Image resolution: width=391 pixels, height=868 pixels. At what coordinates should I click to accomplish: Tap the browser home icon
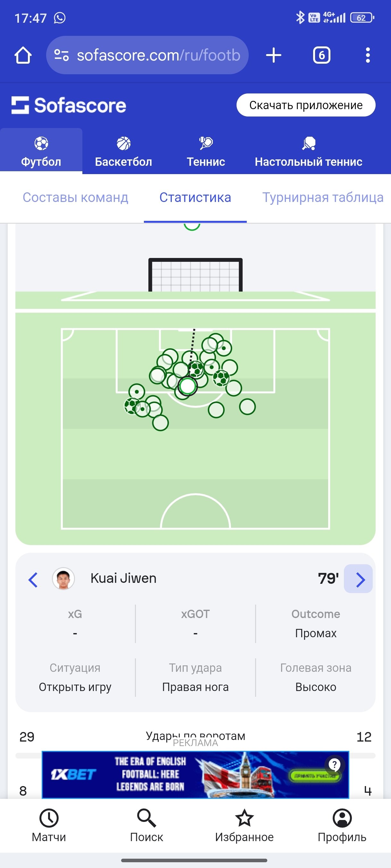tap(23, 55)
